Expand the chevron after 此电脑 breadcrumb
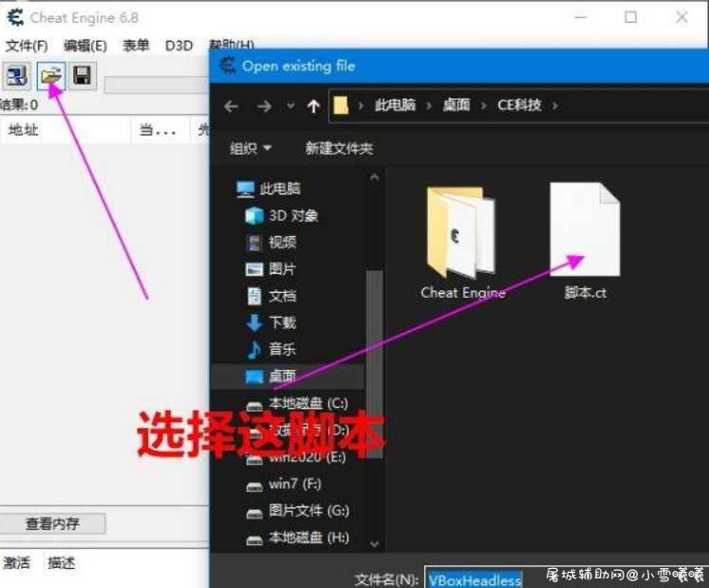Image resolution: width=709 pixels, height=588 pixels. click(x=429, y=106)
